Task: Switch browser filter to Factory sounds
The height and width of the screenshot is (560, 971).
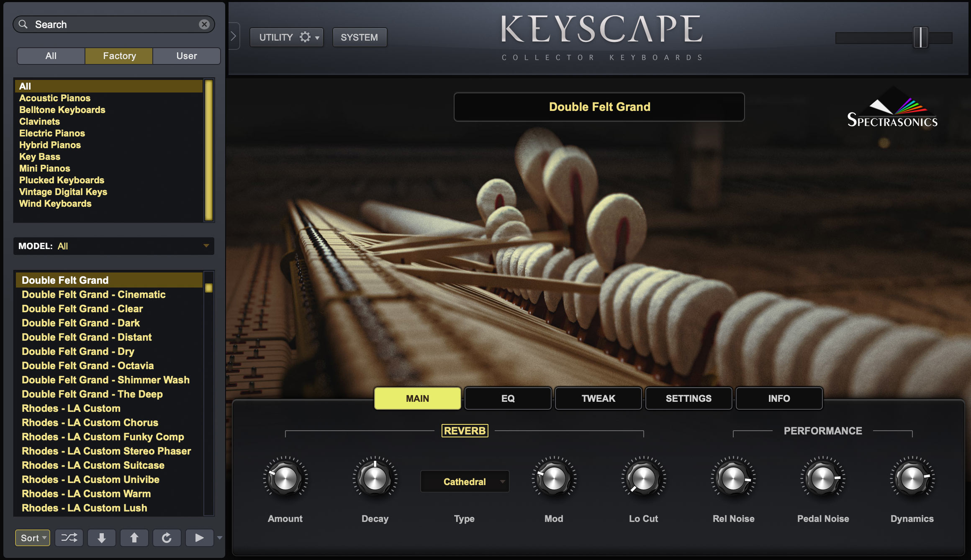Action: (x=118, y=56)
